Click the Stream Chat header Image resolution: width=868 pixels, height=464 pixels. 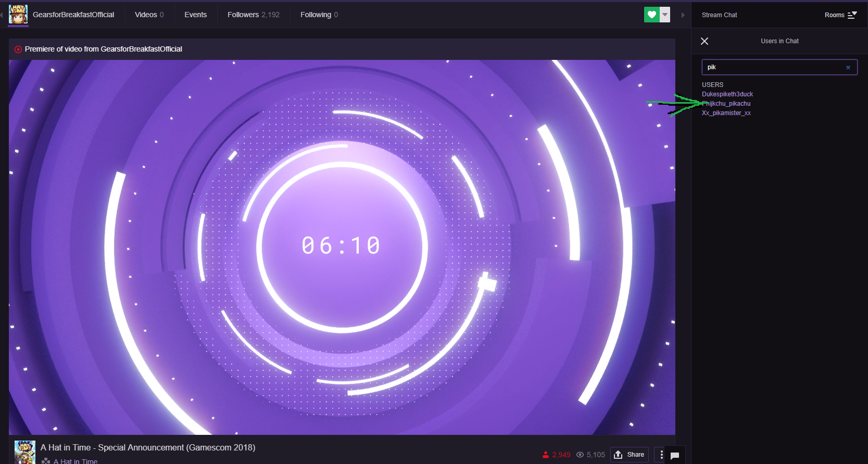[719, 15]
